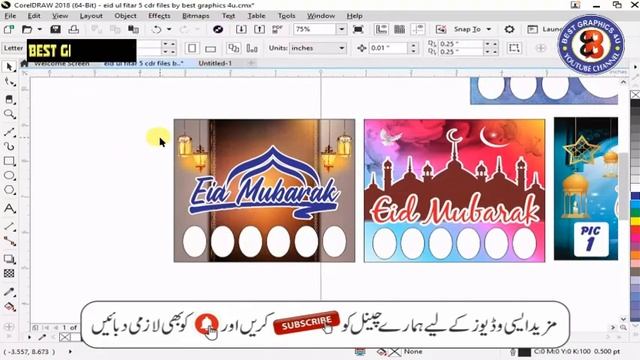Screen dimensions: 640x360
Task: Select the Connector tool
Action: pyautogui.click(x=9, y=241)
